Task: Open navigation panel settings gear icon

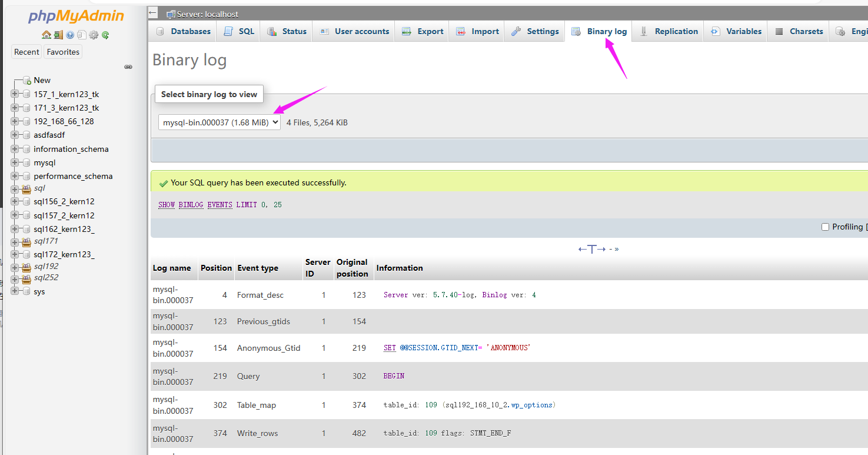Action: (94, 35)
